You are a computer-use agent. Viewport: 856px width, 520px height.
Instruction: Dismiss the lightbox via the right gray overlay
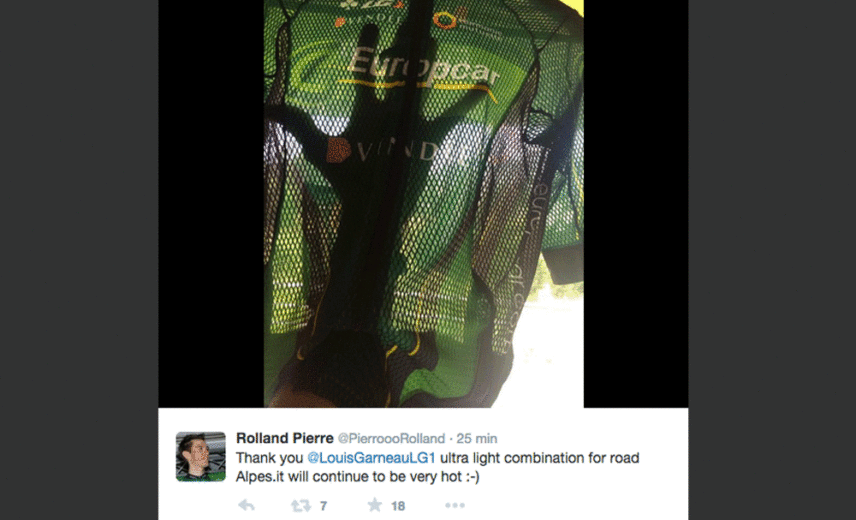(x=772, y=260)
